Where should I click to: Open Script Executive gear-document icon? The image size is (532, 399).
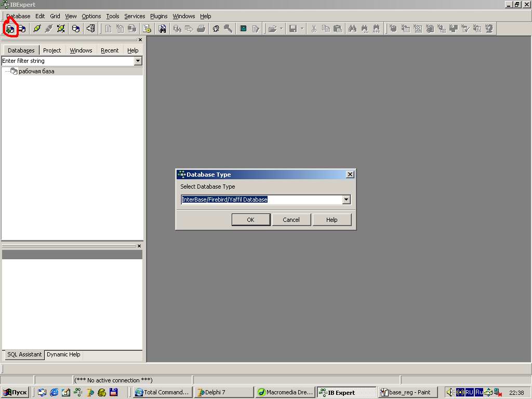147,29
